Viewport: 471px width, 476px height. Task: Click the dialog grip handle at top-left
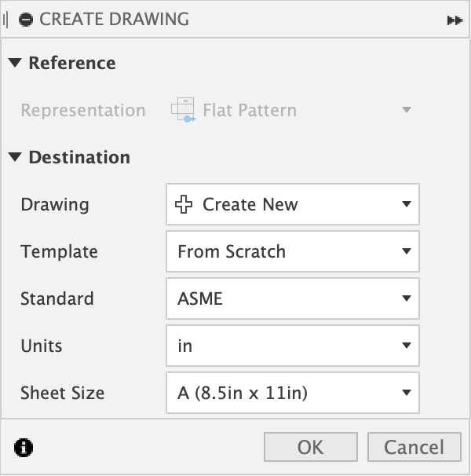pos(6,20)
